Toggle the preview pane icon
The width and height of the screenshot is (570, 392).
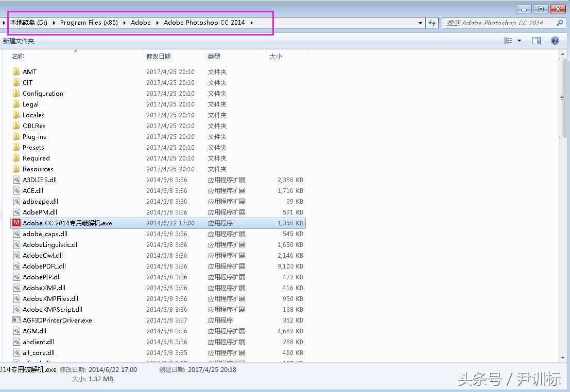tap(536, 40)
